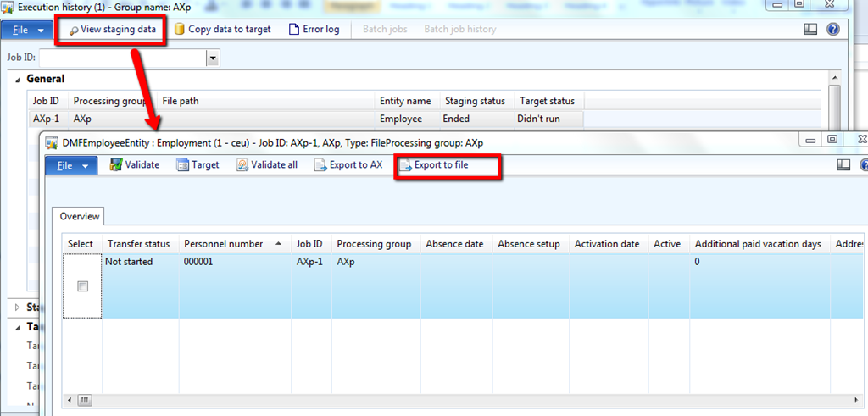Image resolution: width=868 pixels, height=416 pixels.
Task: Click up arrow of Execution history scrollbar
Action: (834, 79)
